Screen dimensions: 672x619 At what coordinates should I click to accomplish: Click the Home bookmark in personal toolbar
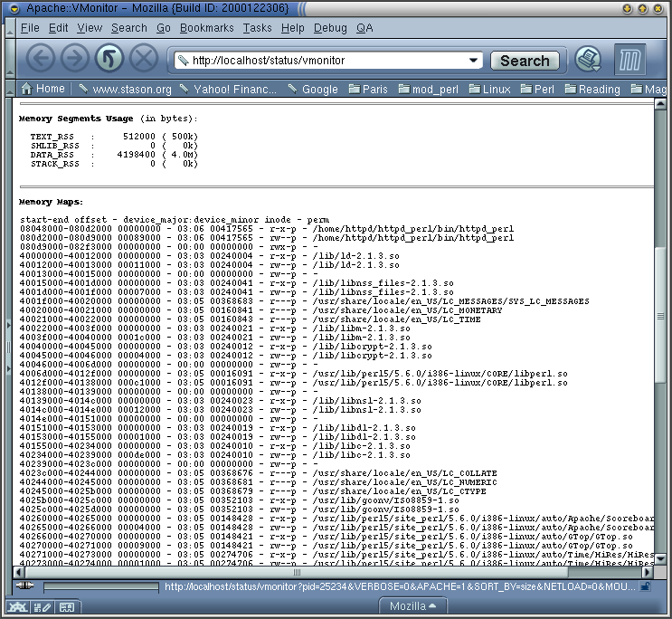click(x=43, y=89)
